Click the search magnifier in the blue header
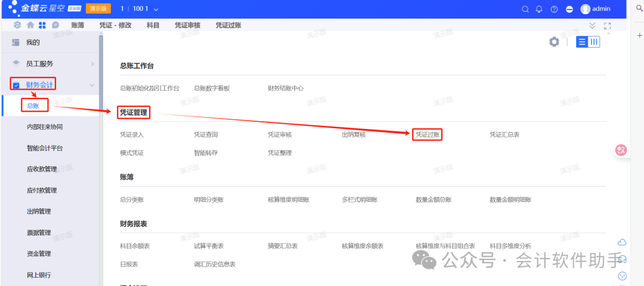 pyautogui.click(x=525, y=9)
